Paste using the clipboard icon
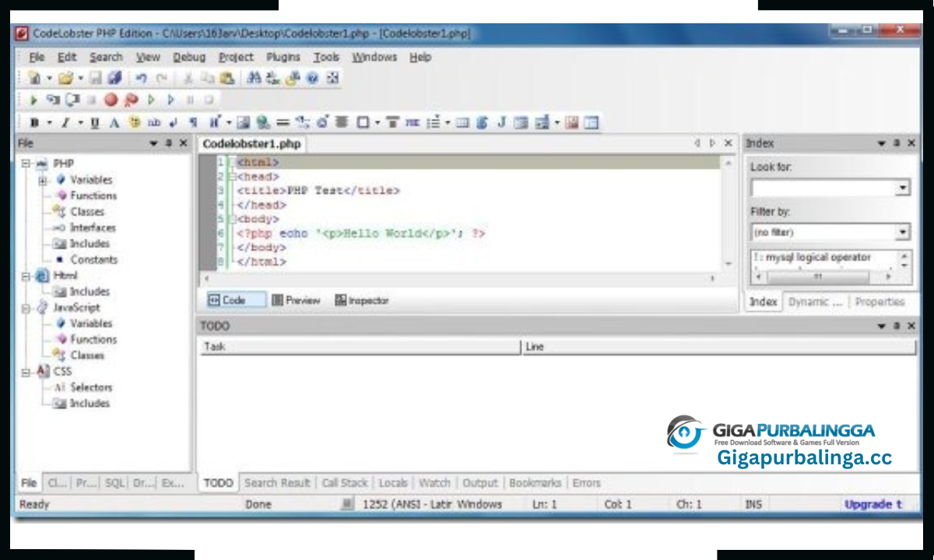The image size is (934, 560). [226, 78]
